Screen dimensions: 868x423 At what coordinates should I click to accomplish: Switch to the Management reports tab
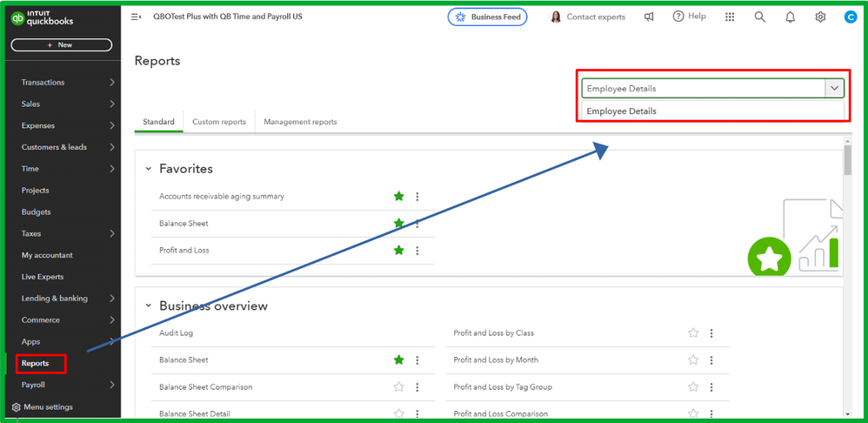pos(301,122)
